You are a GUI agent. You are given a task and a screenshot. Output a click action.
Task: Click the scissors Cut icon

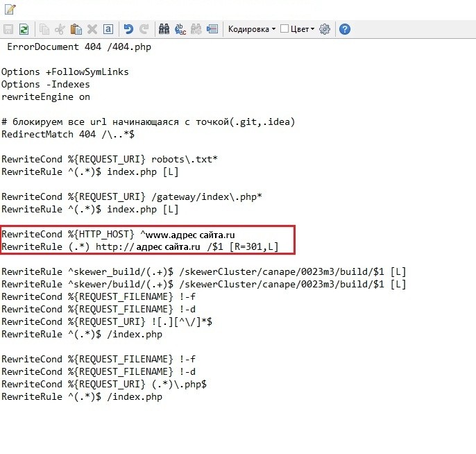click(x=60, y=29)
